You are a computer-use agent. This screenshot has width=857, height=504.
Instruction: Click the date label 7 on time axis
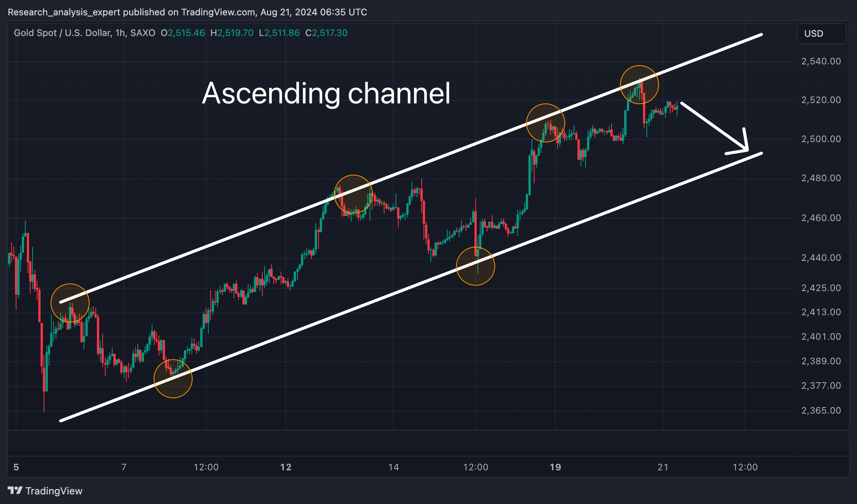point(124,467)
